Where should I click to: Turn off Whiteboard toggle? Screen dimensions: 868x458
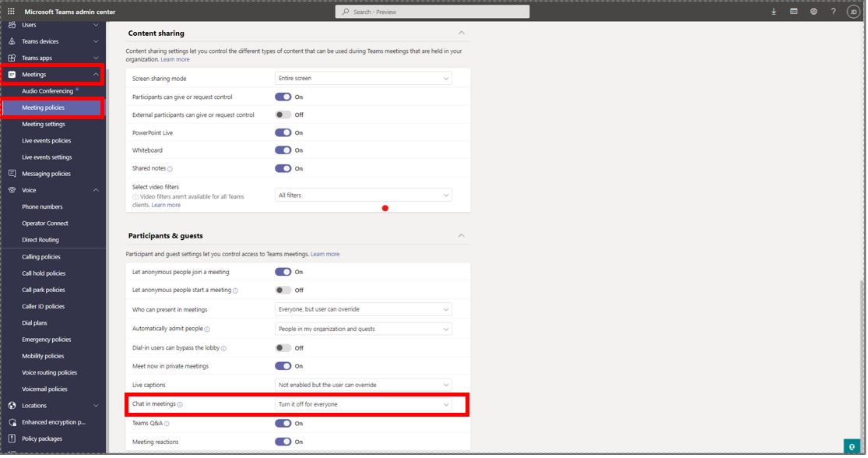coord(283,150)
